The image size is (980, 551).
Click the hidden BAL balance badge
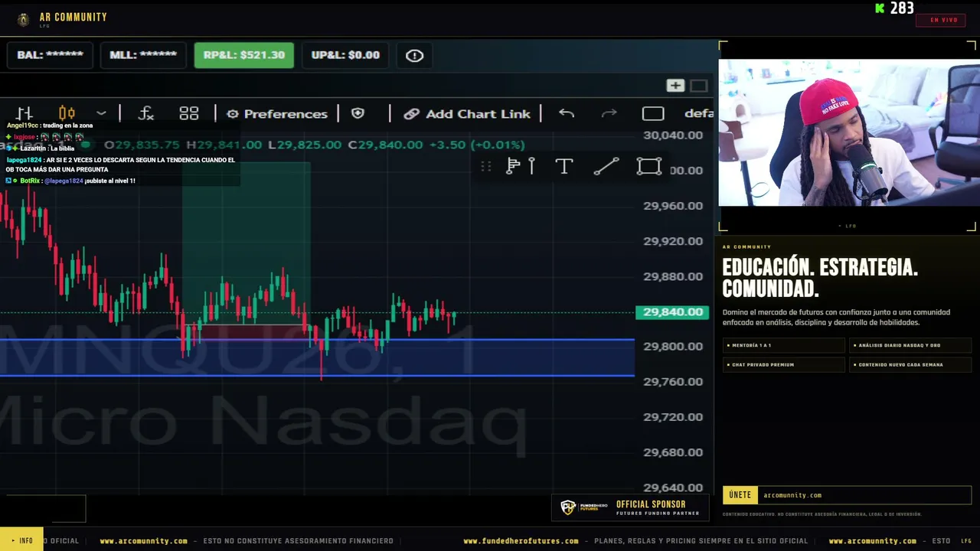[51, 55]
